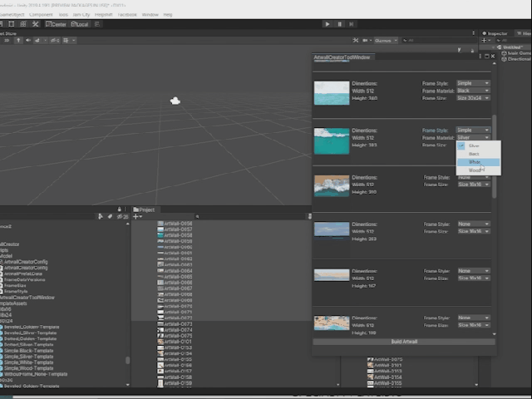Open component editor tools icon in Scene view
Screen dimensions: 532x399
click(x=355, y=41)
